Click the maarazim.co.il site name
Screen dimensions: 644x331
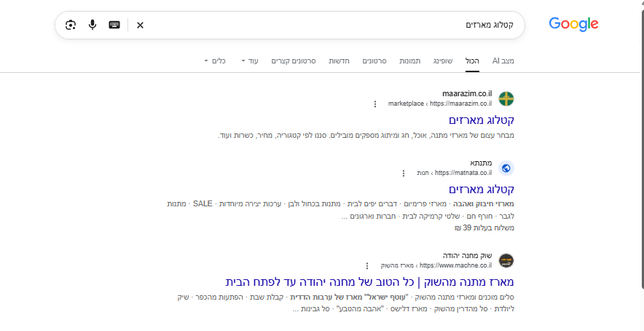click(x=467, y=94)
